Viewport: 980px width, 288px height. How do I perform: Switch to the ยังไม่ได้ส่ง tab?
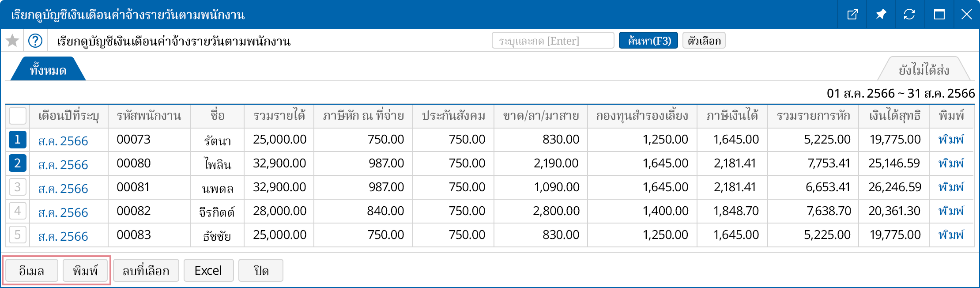[923, 70]
